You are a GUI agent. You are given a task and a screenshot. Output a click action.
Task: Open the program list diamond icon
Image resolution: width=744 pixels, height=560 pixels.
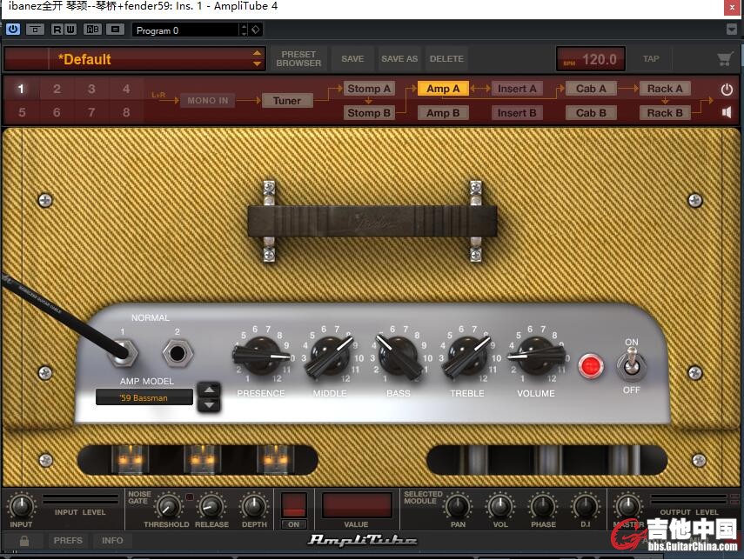click(x=256, y=30)
